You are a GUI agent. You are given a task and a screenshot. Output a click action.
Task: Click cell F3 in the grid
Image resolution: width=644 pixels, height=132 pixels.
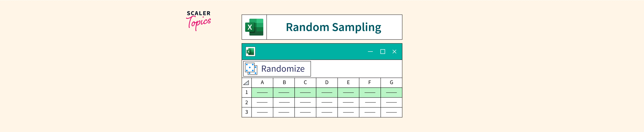point(370,112)
